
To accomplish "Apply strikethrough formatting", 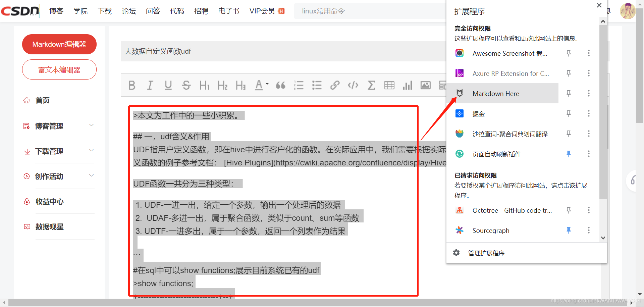I will pos(186,85).
